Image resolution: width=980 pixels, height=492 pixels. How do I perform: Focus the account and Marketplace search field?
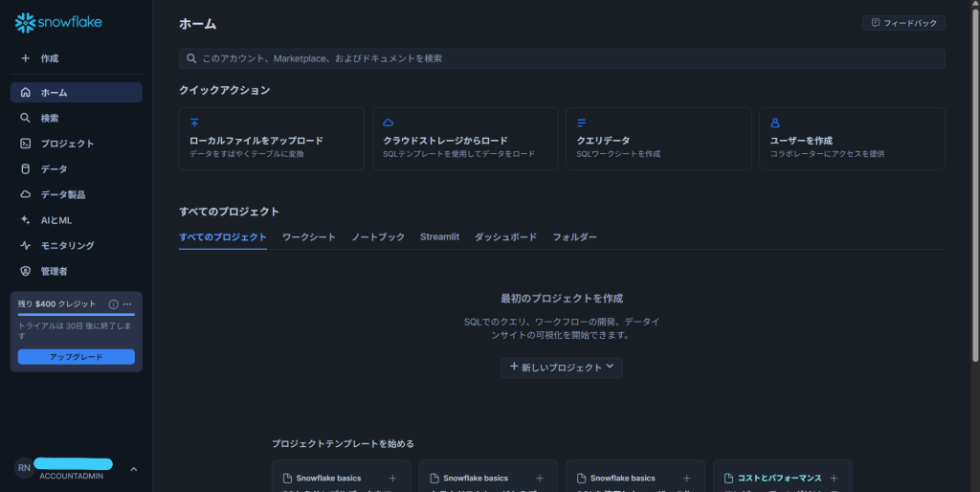pyautogui.click(x=562, y=58)
